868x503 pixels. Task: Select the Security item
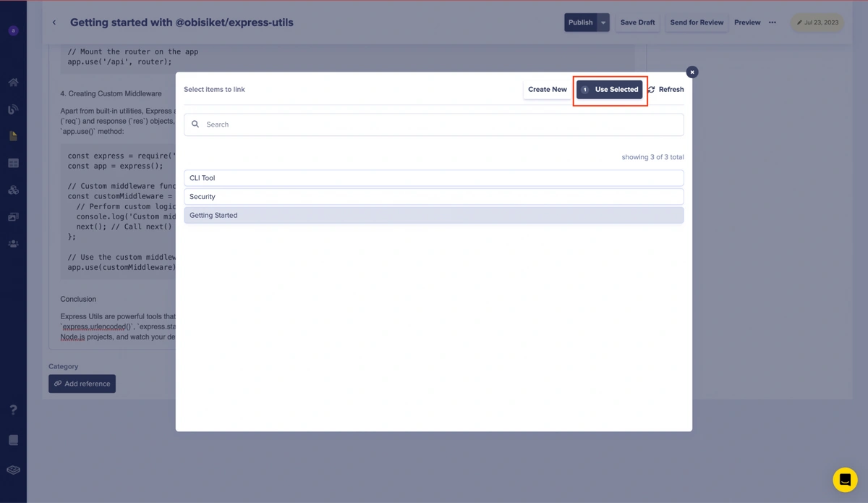[433, 197]
